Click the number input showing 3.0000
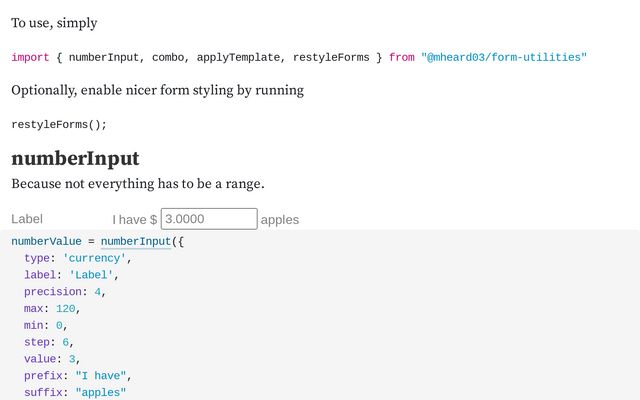This screenshot has height=400, width=640. (209, 219)
